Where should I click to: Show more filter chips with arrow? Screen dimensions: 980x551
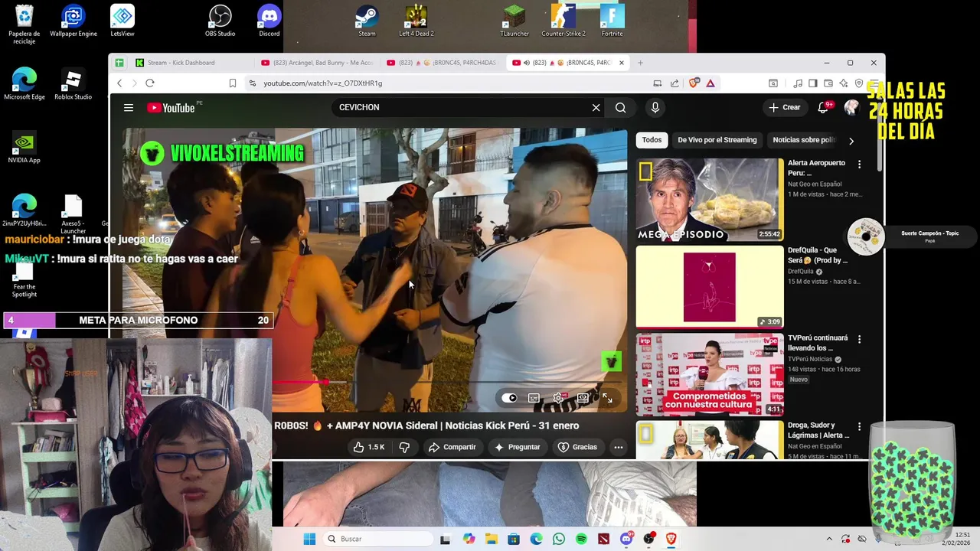[x=851, y=141]
